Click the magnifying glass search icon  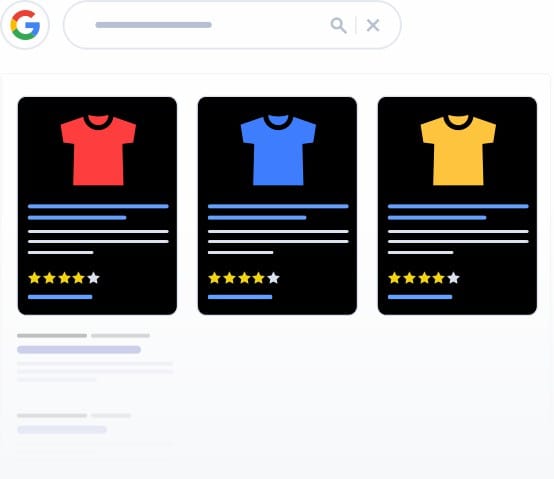338,25
